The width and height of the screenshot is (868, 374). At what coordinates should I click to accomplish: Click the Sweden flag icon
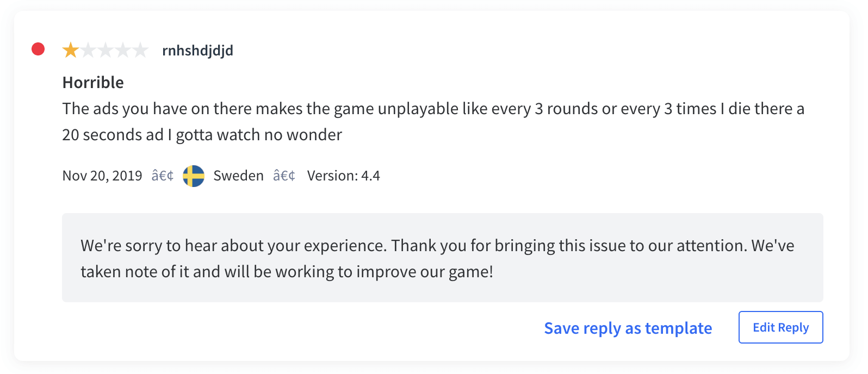coord(194,176)
